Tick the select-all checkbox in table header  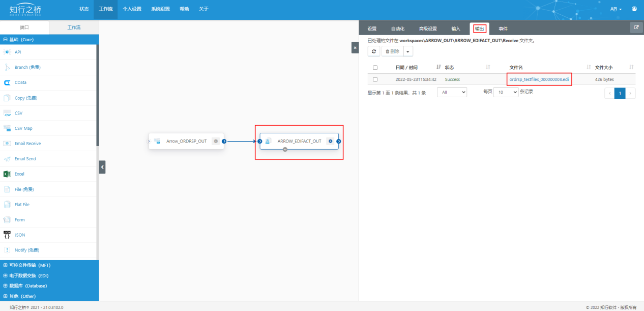[x=375, y=67]
